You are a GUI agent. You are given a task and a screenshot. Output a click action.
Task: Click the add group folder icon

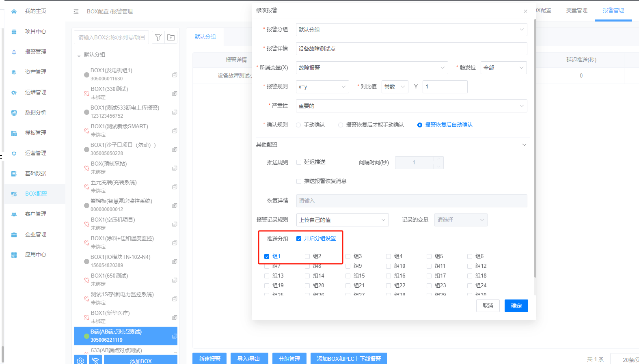(x=171, y=37)
